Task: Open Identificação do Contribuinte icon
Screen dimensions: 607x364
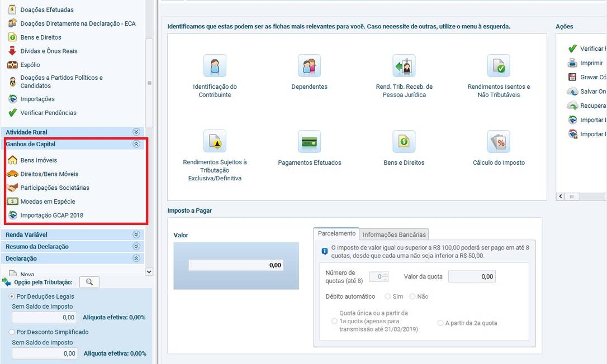Action: point(215,66)
